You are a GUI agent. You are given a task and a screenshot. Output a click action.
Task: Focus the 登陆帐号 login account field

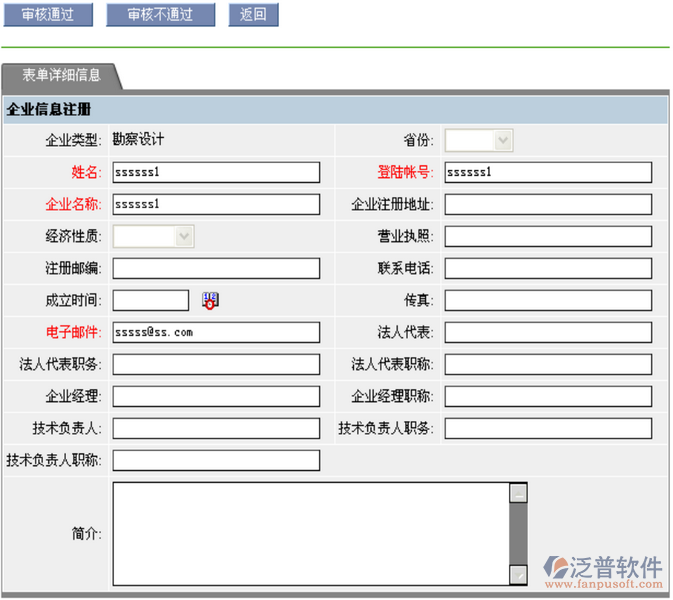pyautogui.click(x=548, y=172)
